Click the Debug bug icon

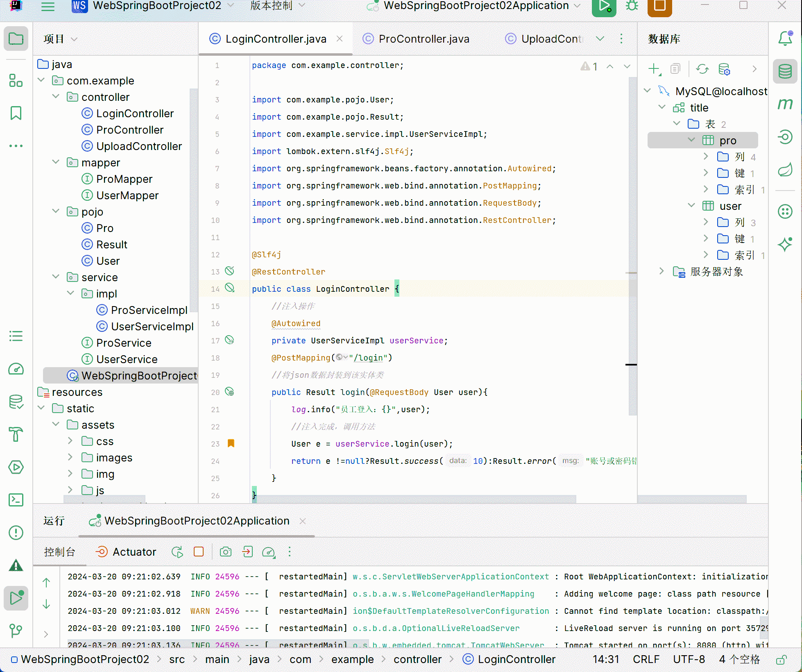632,6
